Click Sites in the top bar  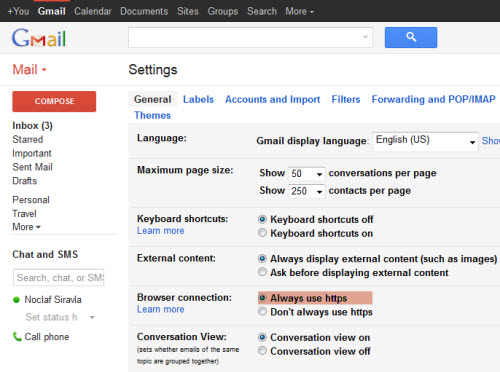[x=188, y=11]
